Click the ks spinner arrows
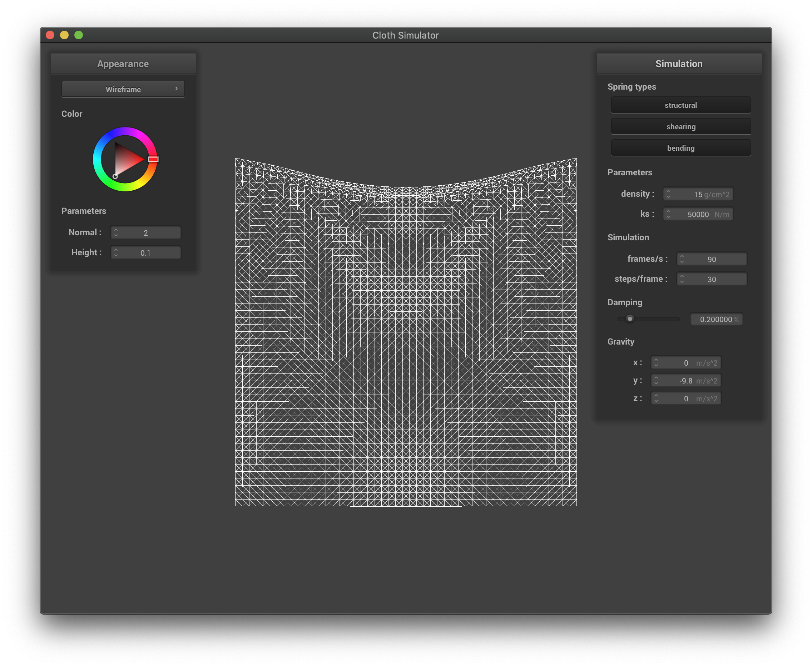Image resolution: width=812 pixels, height=667 pixels. [668, 214]
